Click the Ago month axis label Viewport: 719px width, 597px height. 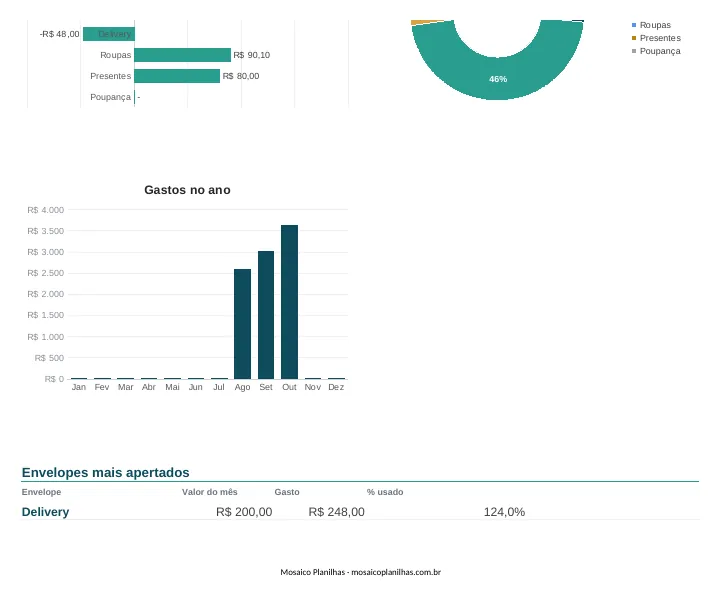(243, 387)
